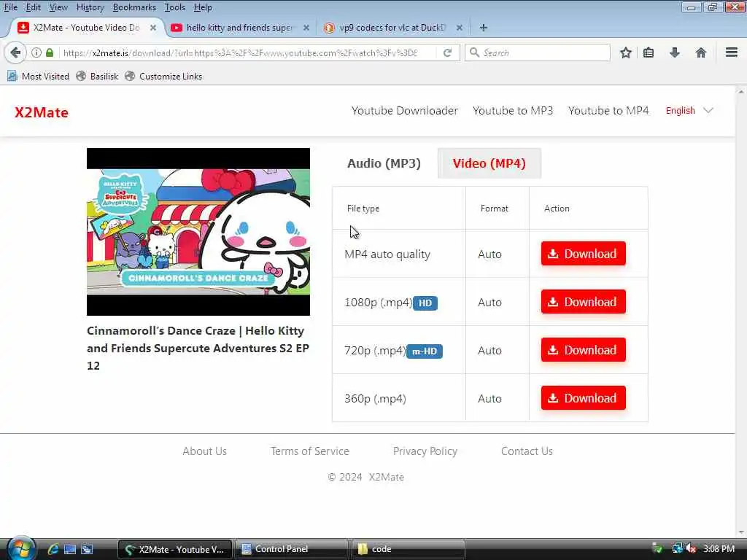Image resolution: width=747 pixels, height=560 pixels.
Task: Open the Tools menu
Action: tap(175, 7)
